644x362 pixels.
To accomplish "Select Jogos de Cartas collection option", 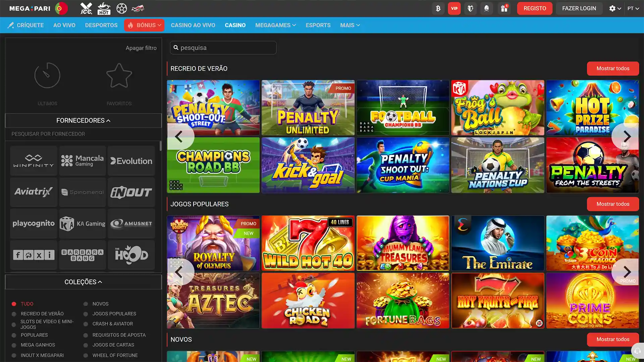I will (86, 345).
